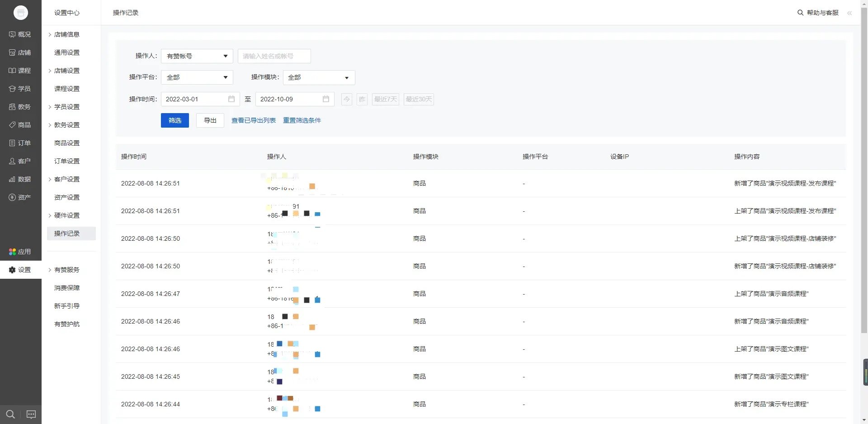Click scrollbar down arrow at bottom
The height and width of the screenshot is (424, 868).
coord(864,420)
